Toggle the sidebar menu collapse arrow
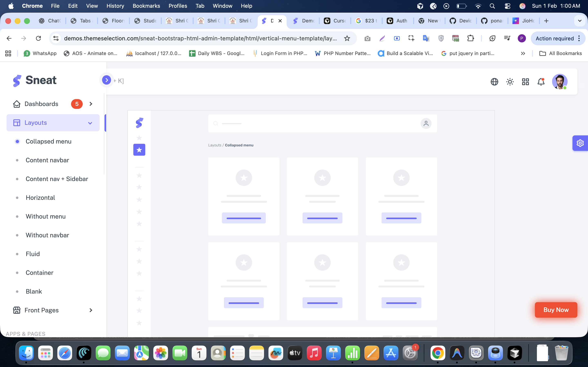The width and height of the screenshot is (588, 367). 106,80
